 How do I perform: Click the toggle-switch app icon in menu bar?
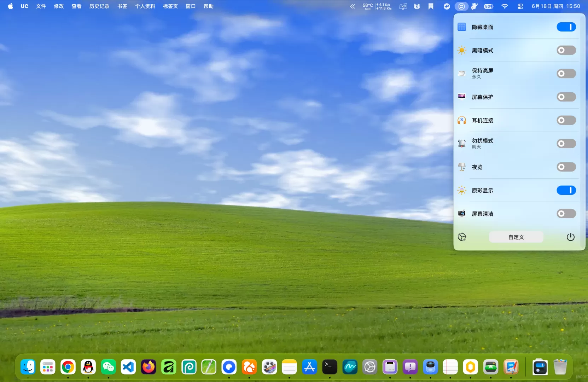click(461, 6)
